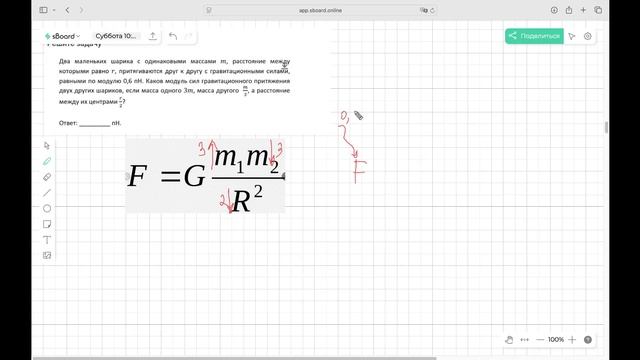Screen dimensions: 640x360
Task: Click the fit-width arrows icon
Action: click(524, 340)
